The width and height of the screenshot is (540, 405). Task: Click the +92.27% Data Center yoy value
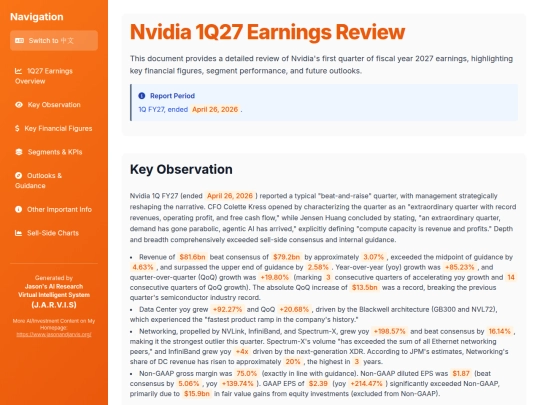pos(227,309)
